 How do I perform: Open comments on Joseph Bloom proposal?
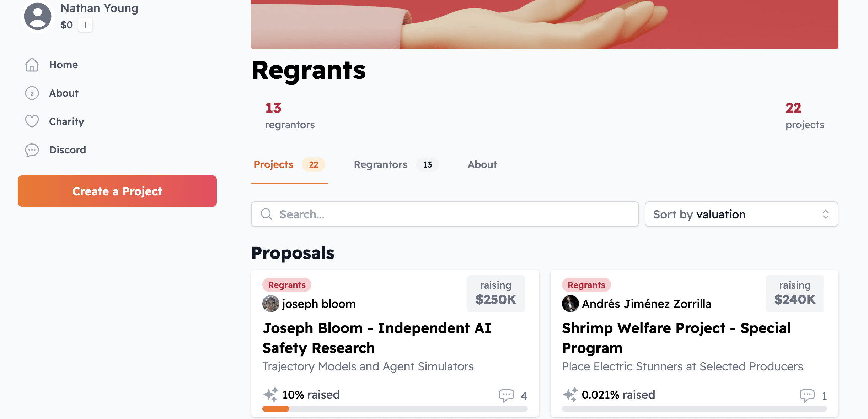tap(507, 395)
